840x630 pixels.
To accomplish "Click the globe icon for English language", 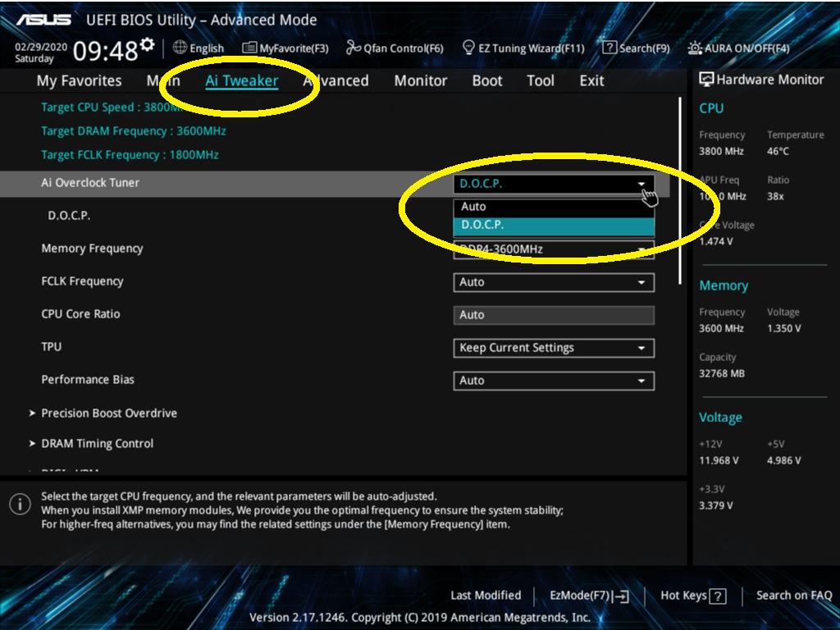I will coord(180,47).
